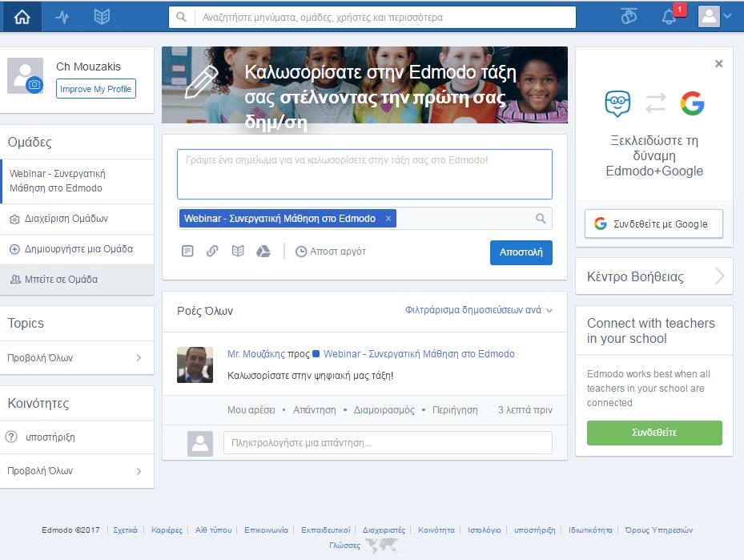Click the Google logo in promo card
The image size is (744, 560).
coord(692,103)
